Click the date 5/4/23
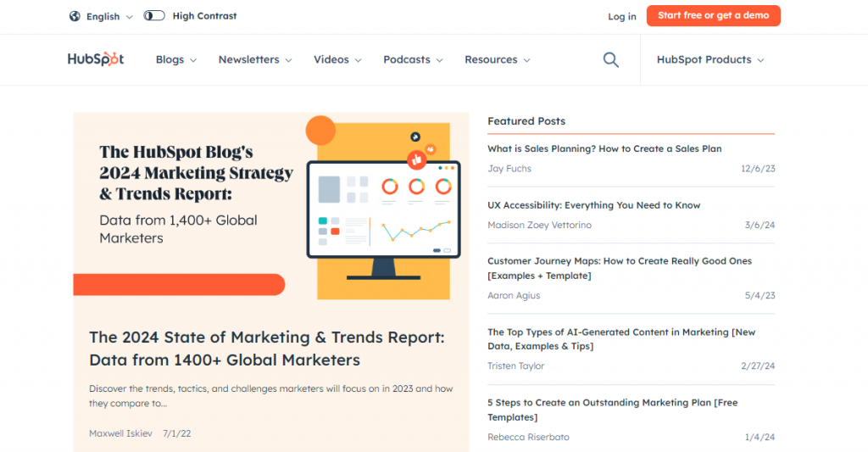 759,295
